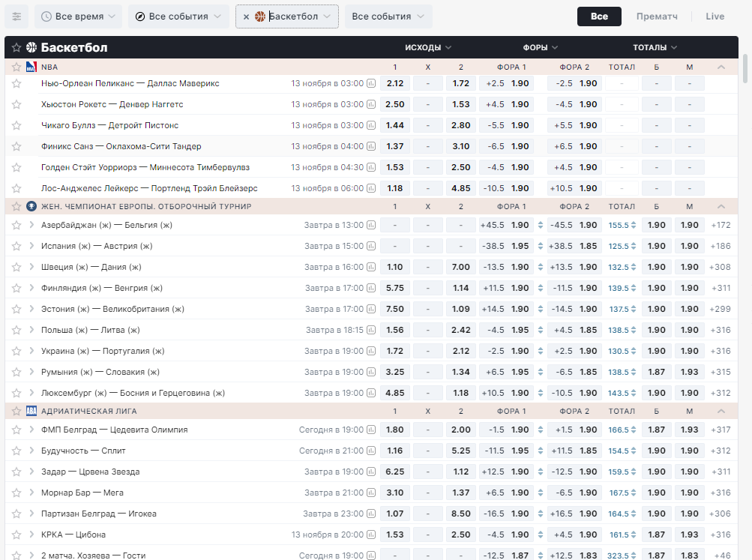The image size is (752, 560).
Task: Star the Морнар Бар — Мега match
Action: (16, 493)
